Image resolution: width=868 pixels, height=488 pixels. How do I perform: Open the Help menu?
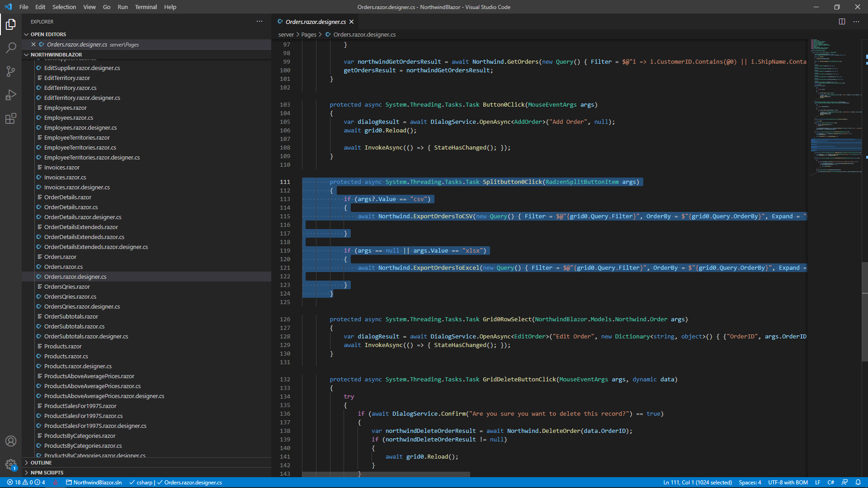170,7
